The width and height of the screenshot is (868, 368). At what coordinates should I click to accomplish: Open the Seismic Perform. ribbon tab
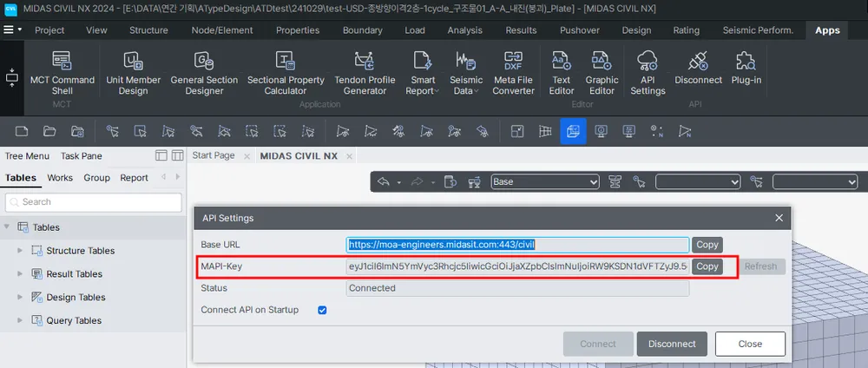758,30
